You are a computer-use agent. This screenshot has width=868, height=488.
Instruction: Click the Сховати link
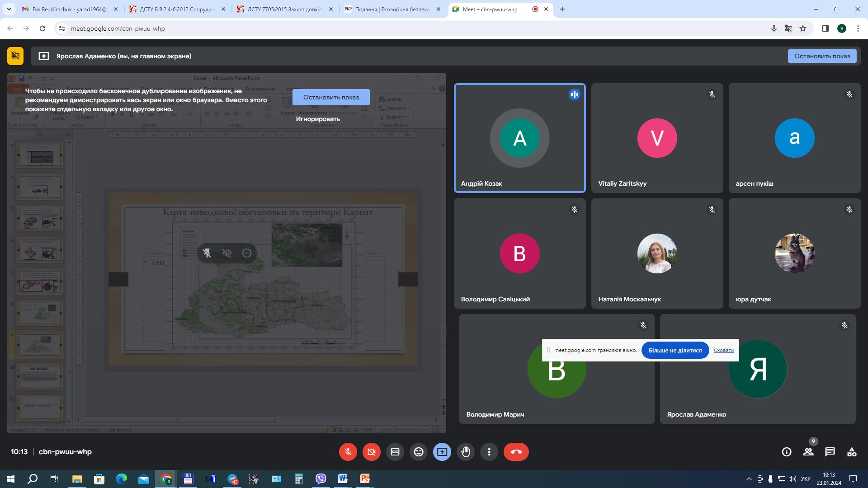click(723, 350)
